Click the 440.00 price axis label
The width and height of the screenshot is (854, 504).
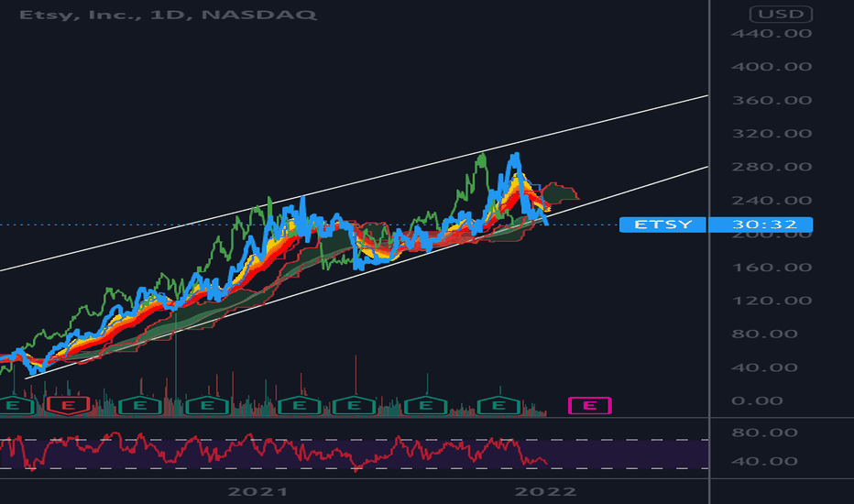[772, 34]
